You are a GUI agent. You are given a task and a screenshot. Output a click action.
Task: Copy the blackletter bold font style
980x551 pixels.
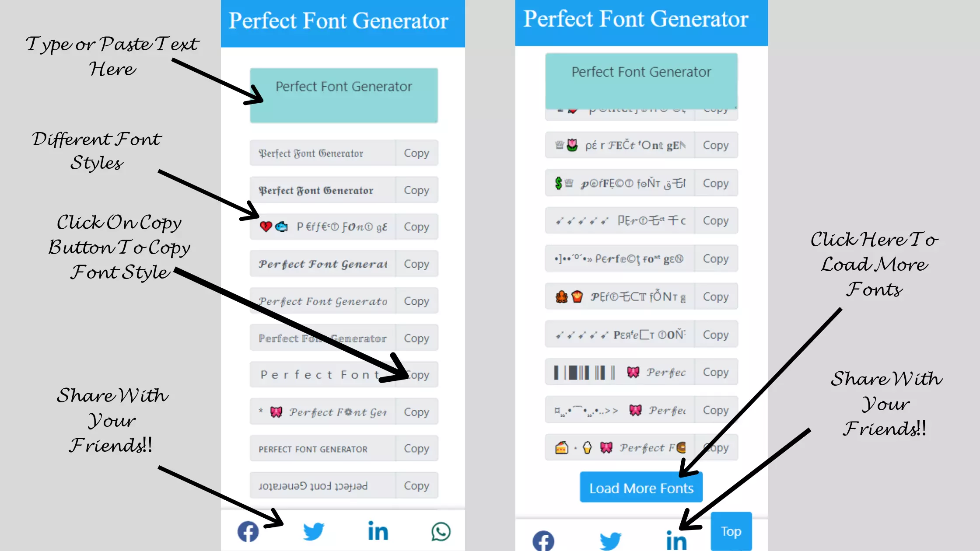[x=416, y=190]
